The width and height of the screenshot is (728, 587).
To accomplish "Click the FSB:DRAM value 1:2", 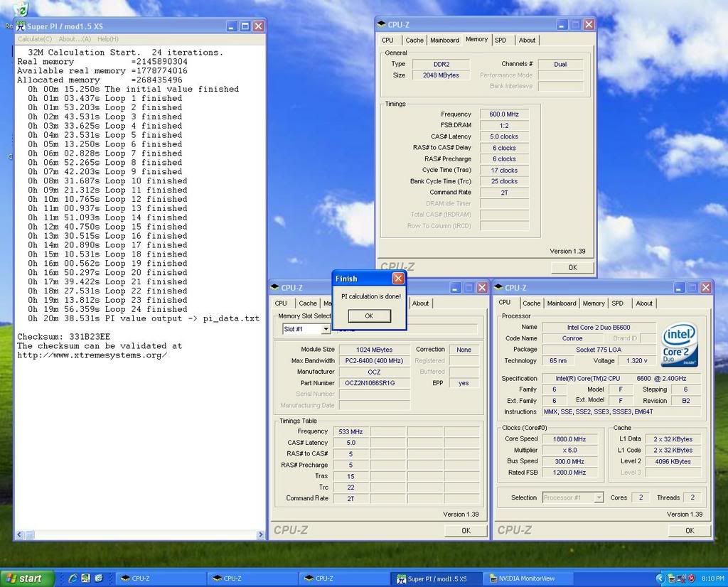I will tap(504, 126).
